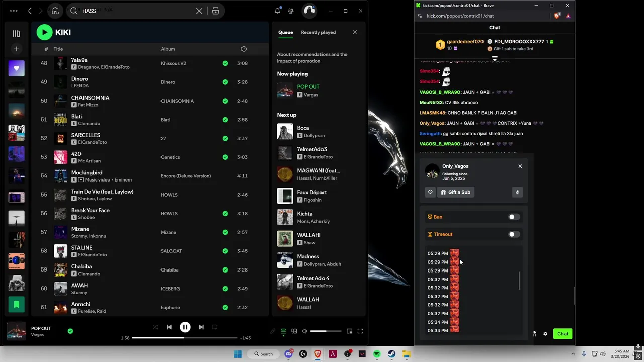Expand Your Library in the Spotify sidebar
644x362 pixels.
point(16,34)
